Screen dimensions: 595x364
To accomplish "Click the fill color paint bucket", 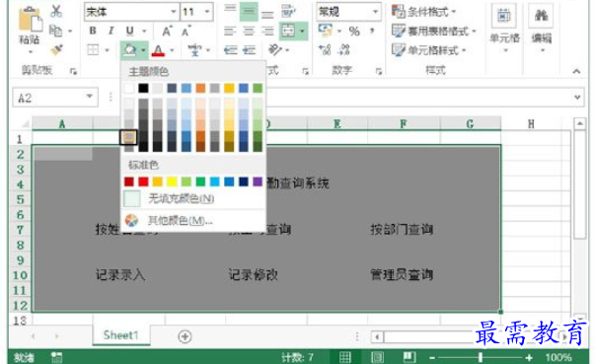I will point(130,50).
